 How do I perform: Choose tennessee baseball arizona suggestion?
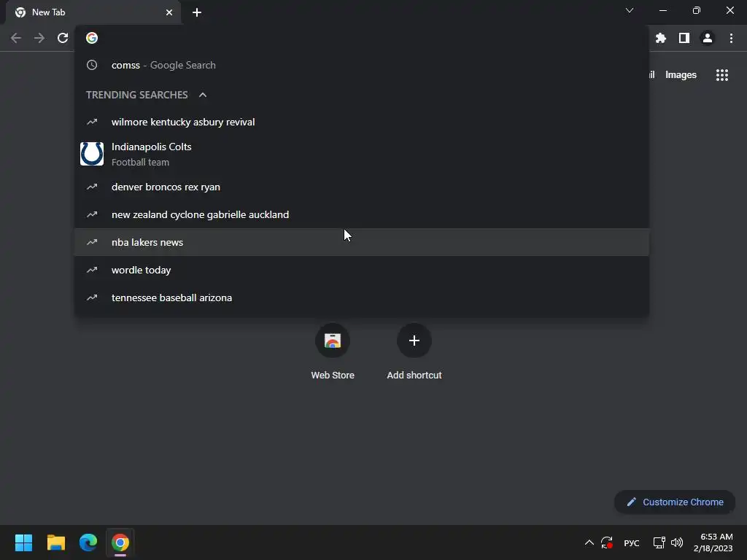point(362,297)
